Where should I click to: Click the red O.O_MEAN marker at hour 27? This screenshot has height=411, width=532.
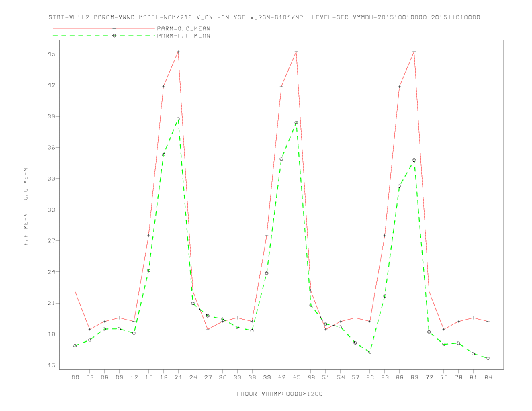point(208,329)
